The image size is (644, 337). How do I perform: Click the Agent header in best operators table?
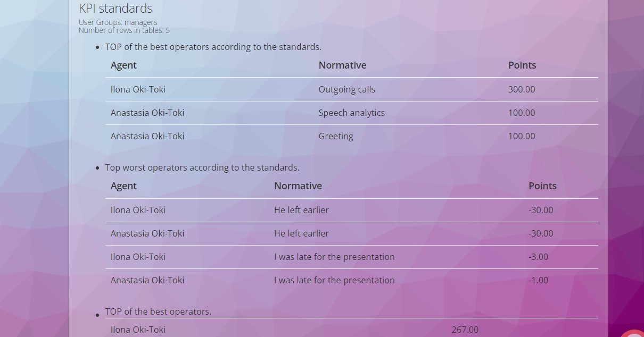[123, 65]
